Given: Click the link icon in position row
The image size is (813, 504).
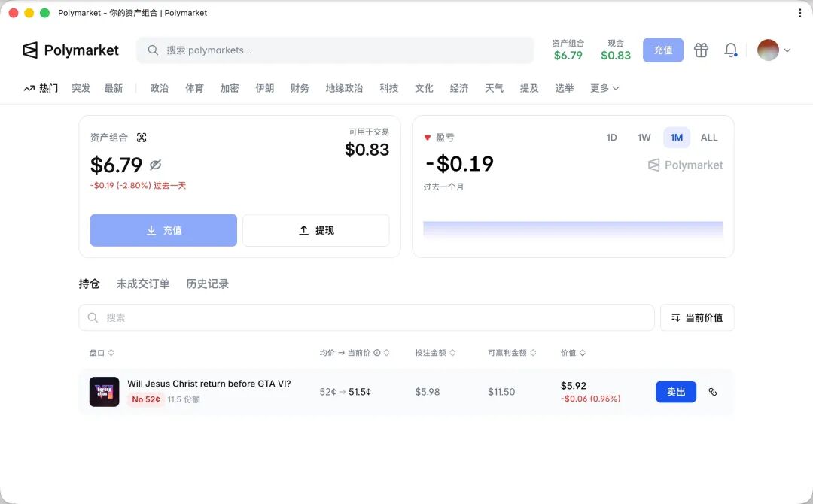Looking at the screenshot, I should (x=713, y=392).
